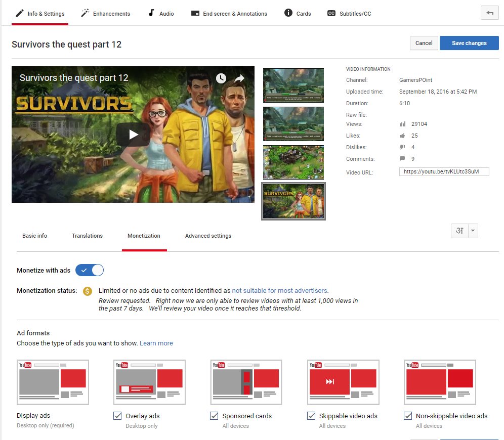504x440 pixels.
Task: Click the Video URL field
Action: click(444, 171)
